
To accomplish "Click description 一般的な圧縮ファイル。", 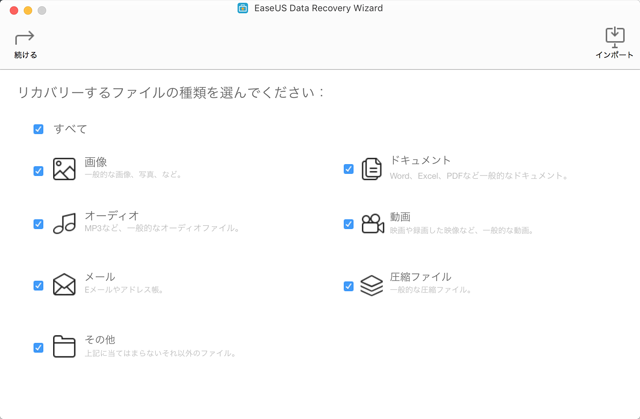I will [x=431, y=290].
